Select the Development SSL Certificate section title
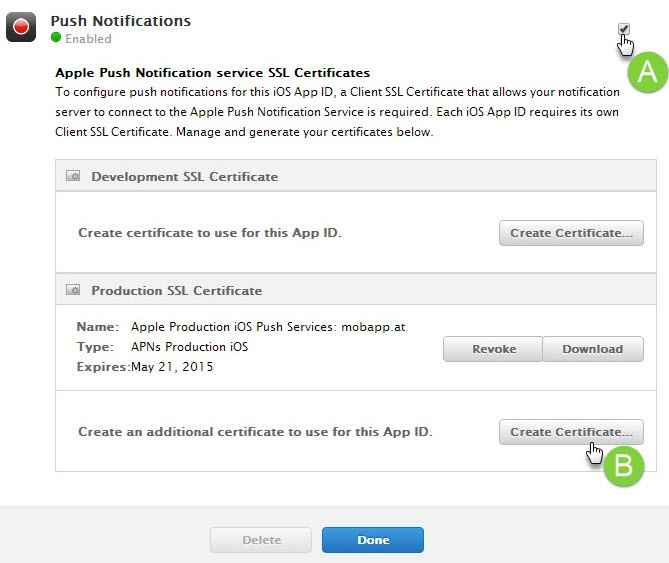This screenshot has height=563, width=669. (184, 176)
